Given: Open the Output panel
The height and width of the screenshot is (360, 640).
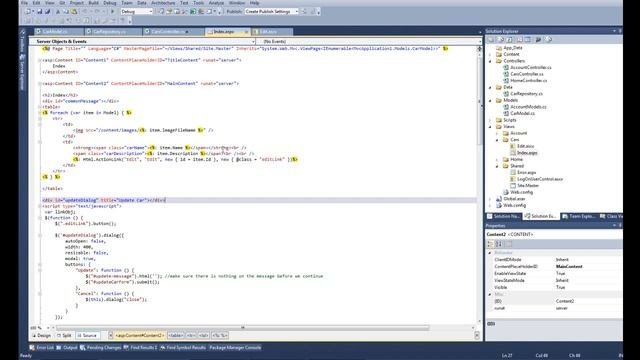Looking at the screenshot, I should (x=67, y=348).
